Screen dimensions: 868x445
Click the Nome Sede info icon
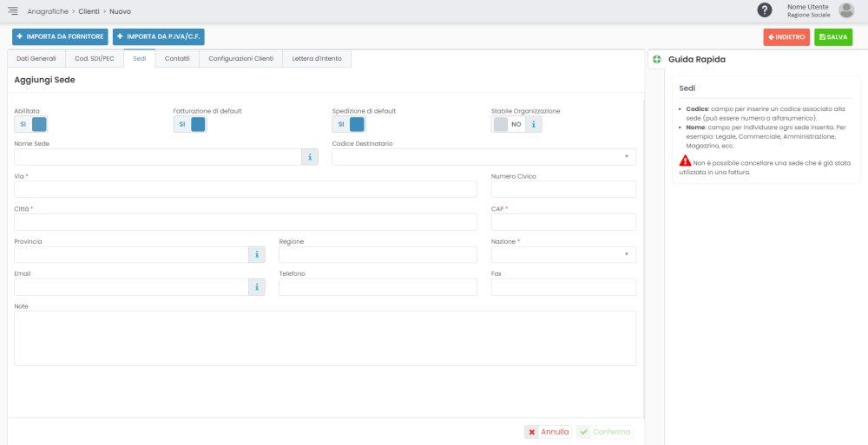310,157
